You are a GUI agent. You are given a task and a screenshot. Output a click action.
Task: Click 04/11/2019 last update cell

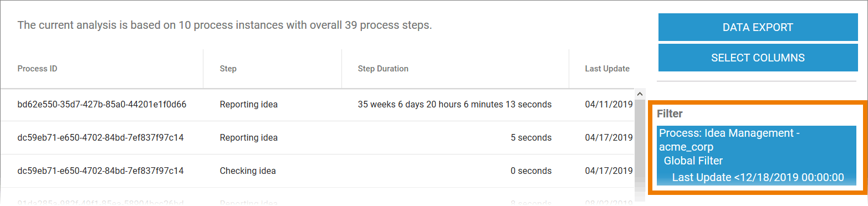609,104
